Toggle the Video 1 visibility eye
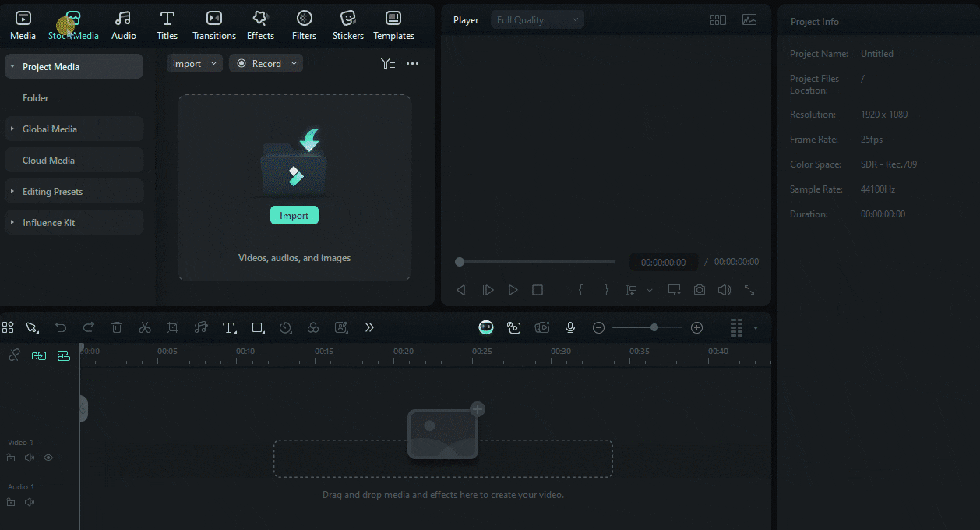Screen dimensions: 980x530 tap(48, 458)
